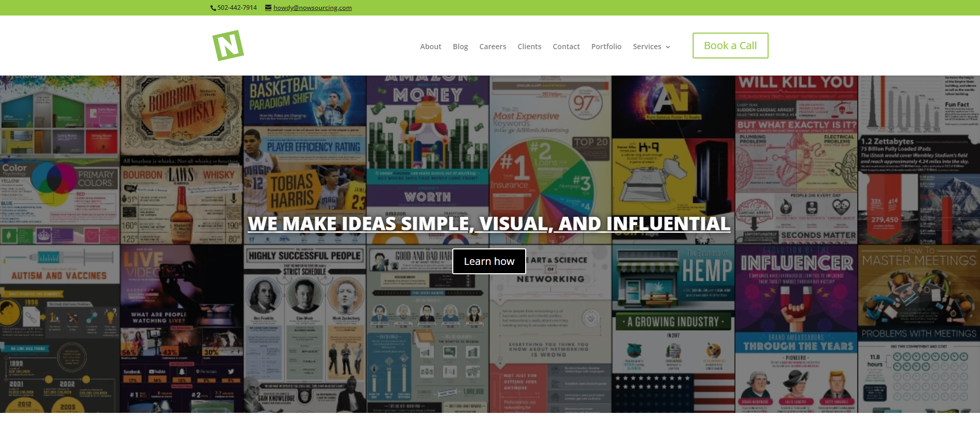The image size is (980, 430).
Task: View the Portfolio page
Action: tap(606, 47)
